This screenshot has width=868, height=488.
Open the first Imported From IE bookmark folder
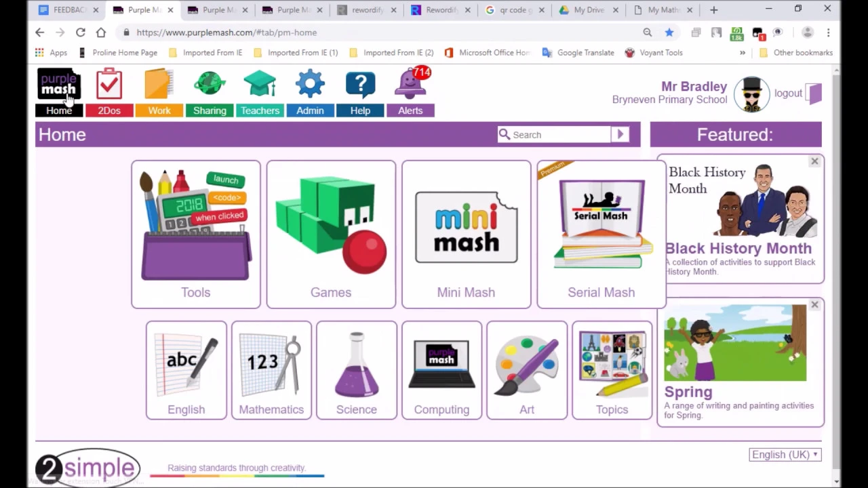pos(205,52)
